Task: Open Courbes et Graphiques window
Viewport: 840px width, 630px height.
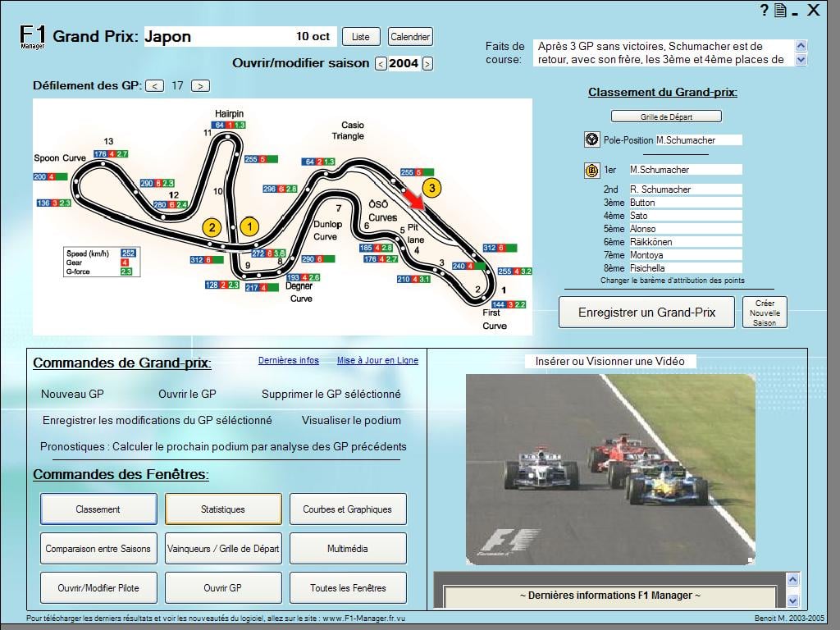Action: click(348, 509)
